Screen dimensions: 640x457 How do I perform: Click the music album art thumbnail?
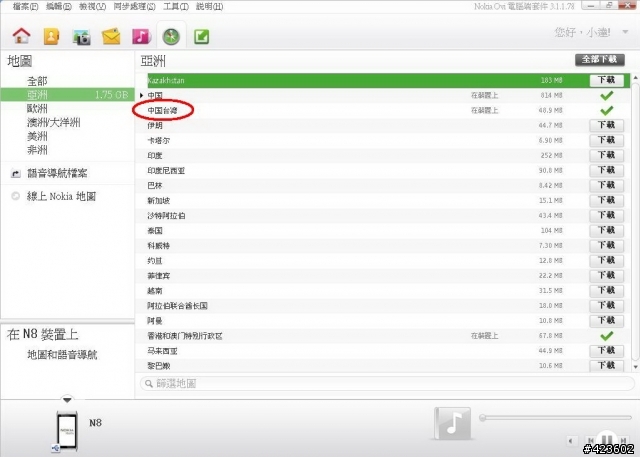[x=452, y=423]
